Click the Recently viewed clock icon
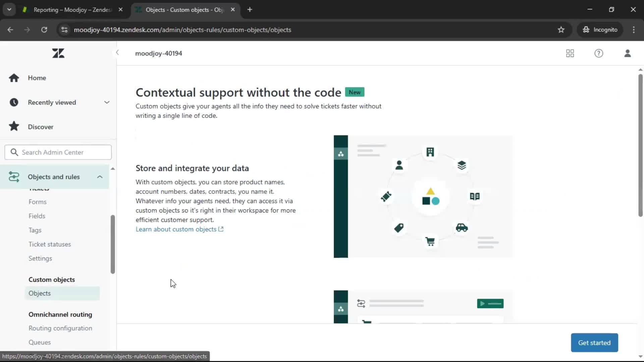Screen dimensions: 644x362 pyautogui.click(x=14, y=102)
